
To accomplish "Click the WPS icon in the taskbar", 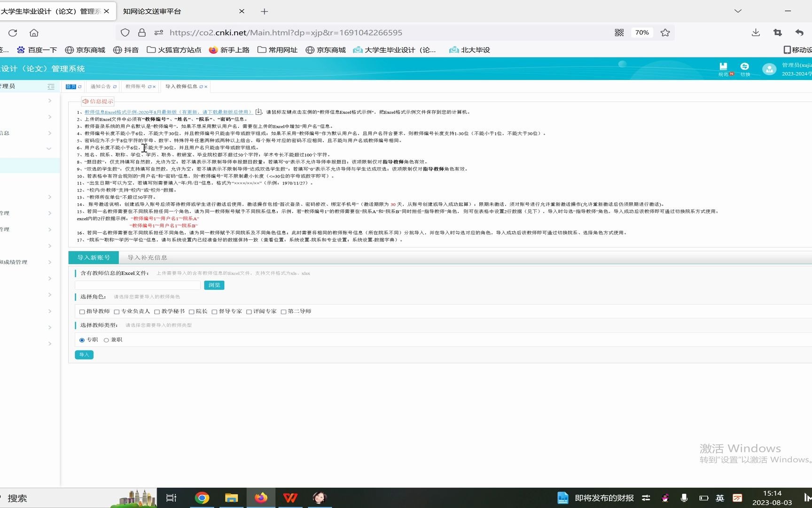I will tap(290, 498).
